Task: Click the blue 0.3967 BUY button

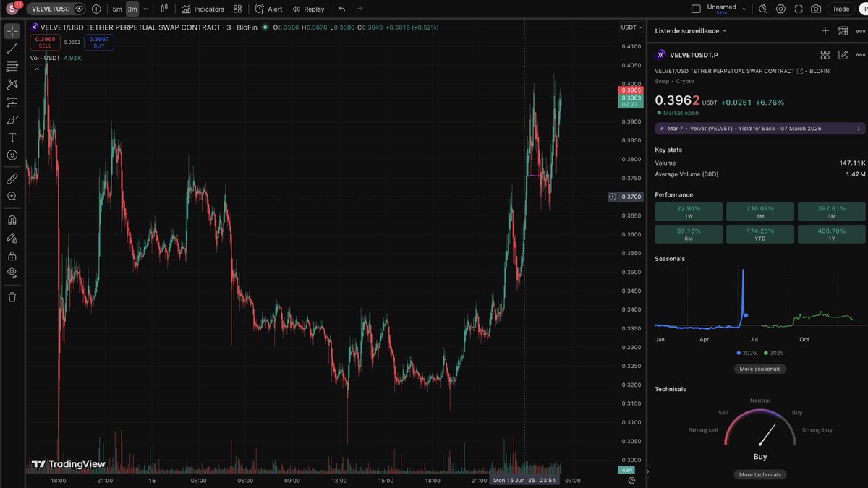Action: [99, 42]
